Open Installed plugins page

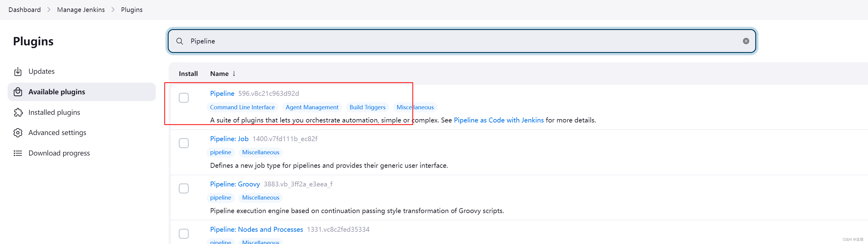pos(82,112)
